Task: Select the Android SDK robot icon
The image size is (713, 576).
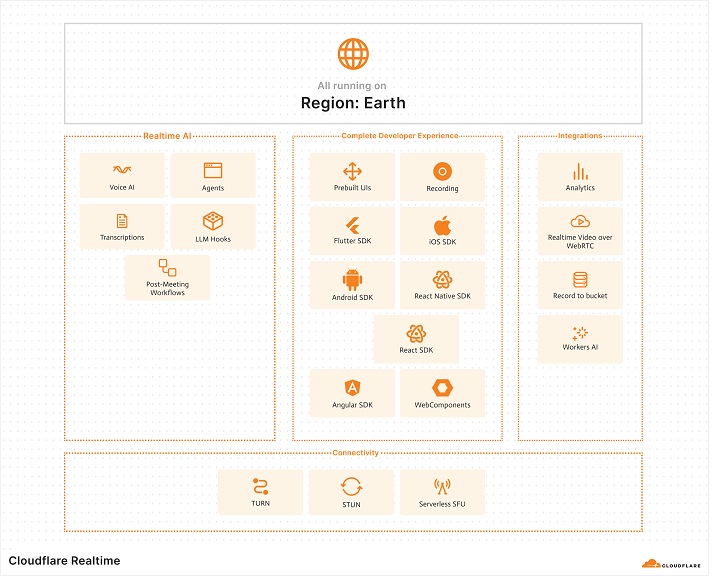Action: (352, 280)
